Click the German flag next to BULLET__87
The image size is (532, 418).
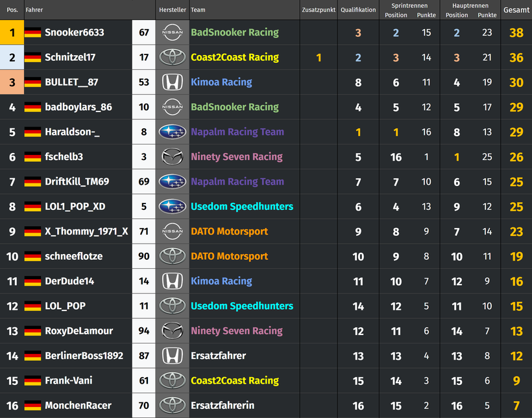[x=33, y=82]
